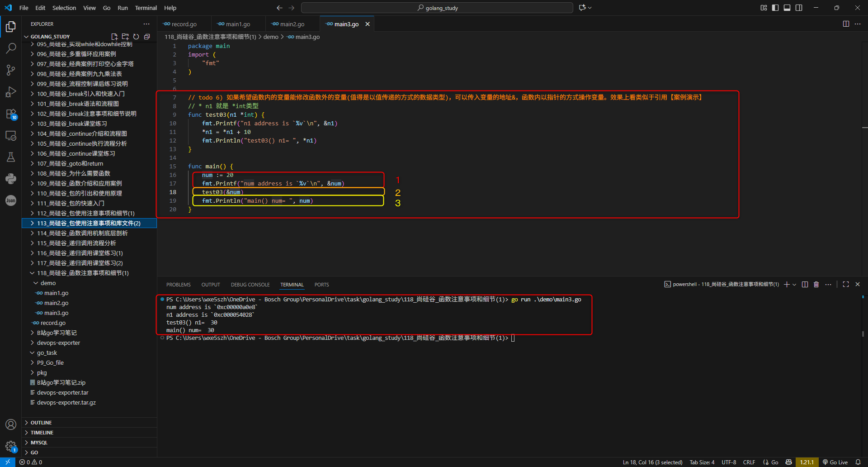Collapse all folders in Explorer
Viewport: 868px width, 467px height.
tap(147, 37)
